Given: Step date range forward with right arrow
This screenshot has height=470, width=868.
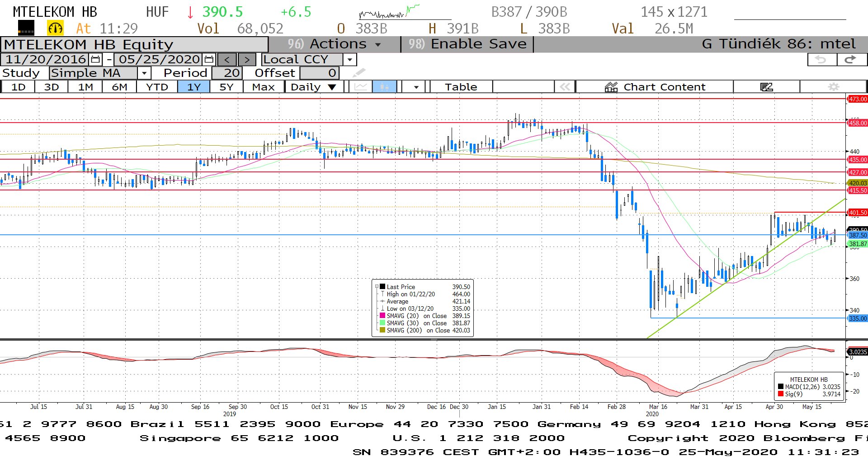Looking at the screenshot, I should 247,60.
